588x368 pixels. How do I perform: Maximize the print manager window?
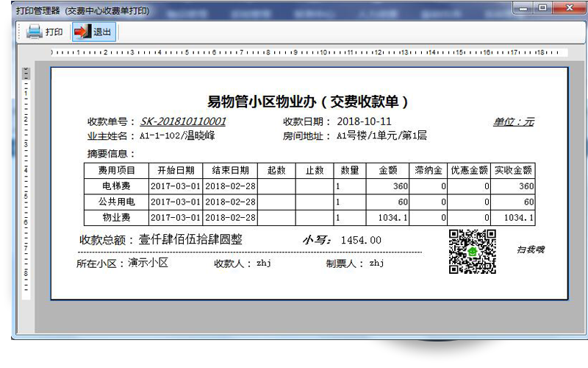pyautogui.click(x=543, y=8)
